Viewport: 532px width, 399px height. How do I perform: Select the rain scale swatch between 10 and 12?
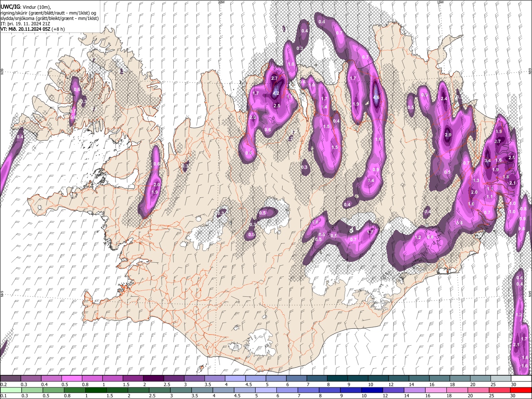click(x=372, y=390)
